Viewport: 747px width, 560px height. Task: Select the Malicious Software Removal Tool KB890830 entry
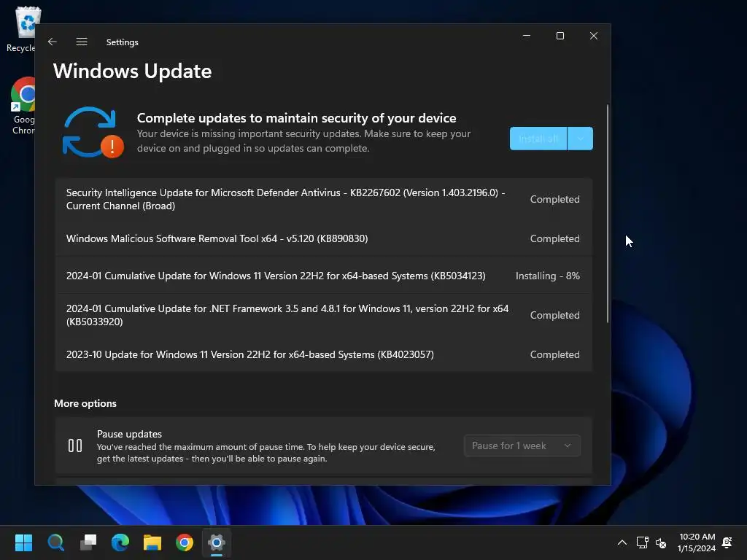(x=323, y=238)
